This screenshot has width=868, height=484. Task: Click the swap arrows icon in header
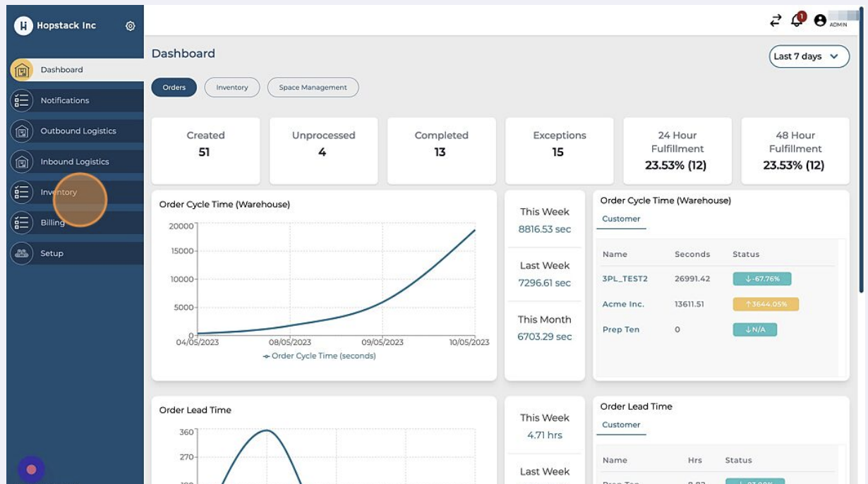(776, 20)
